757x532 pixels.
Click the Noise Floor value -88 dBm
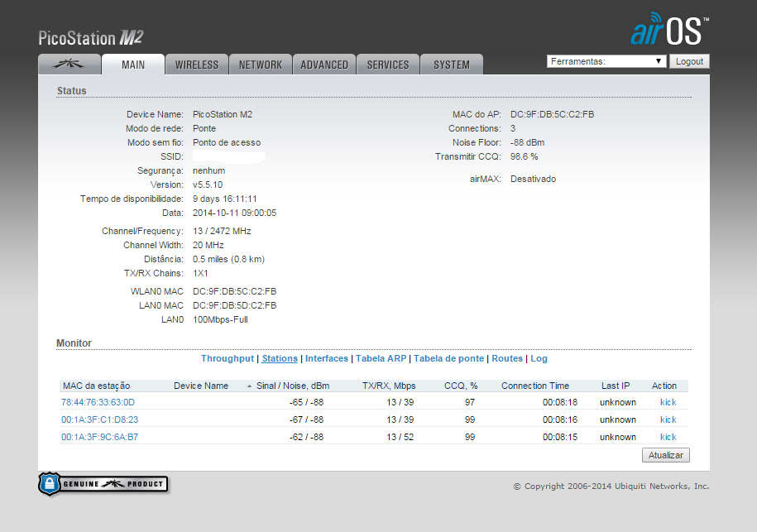527,143
